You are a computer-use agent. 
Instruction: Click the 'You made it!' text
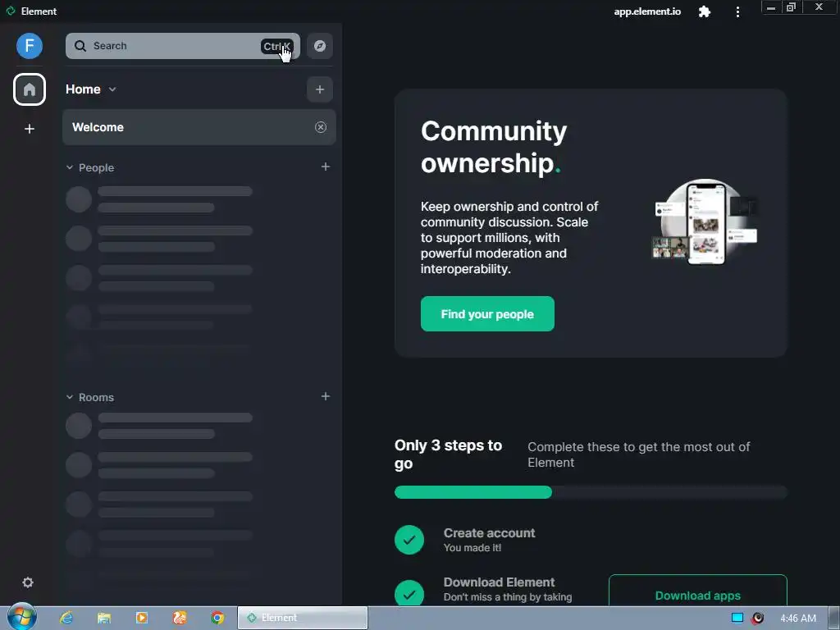click(472, 547)
